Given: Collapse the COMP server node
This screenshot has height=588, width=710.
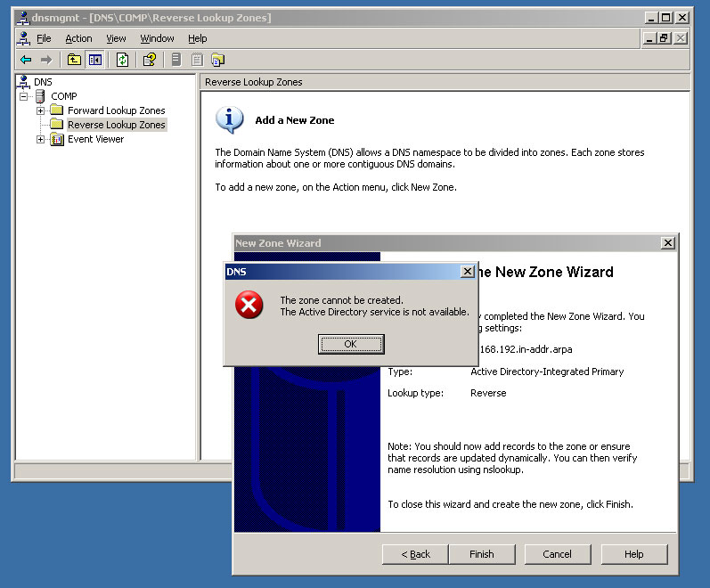Looking at the screenshot, I should click(23, 96).
